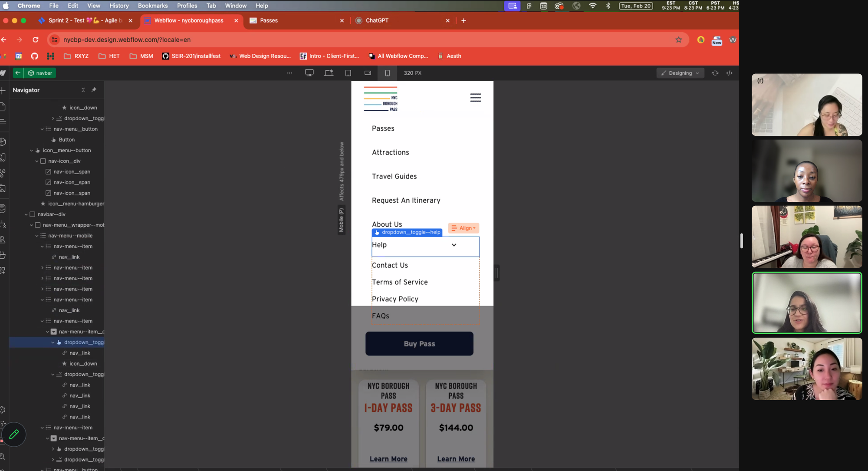Open the hamburger menu on canvas
The width and height of the screenshot is (868, 471).
tap(475, 98)
